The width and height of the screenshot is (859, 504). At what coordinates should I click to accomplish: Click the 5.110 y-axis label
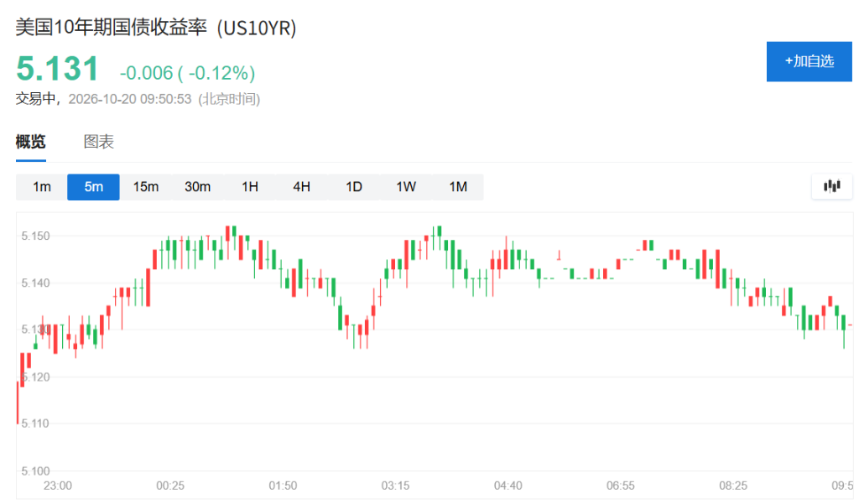[35, 423]
